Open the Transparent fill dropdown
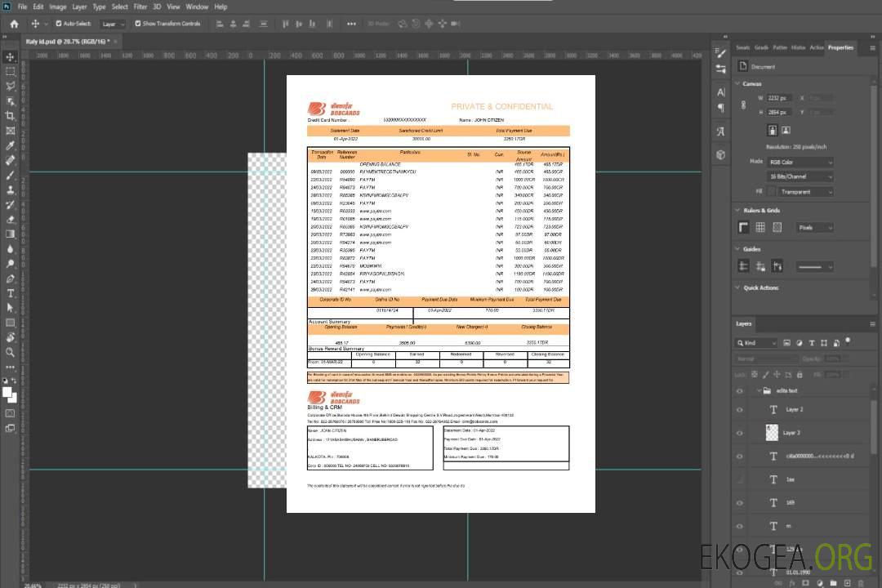This screenshot has width=882, height=588. [x=805, y=192]
